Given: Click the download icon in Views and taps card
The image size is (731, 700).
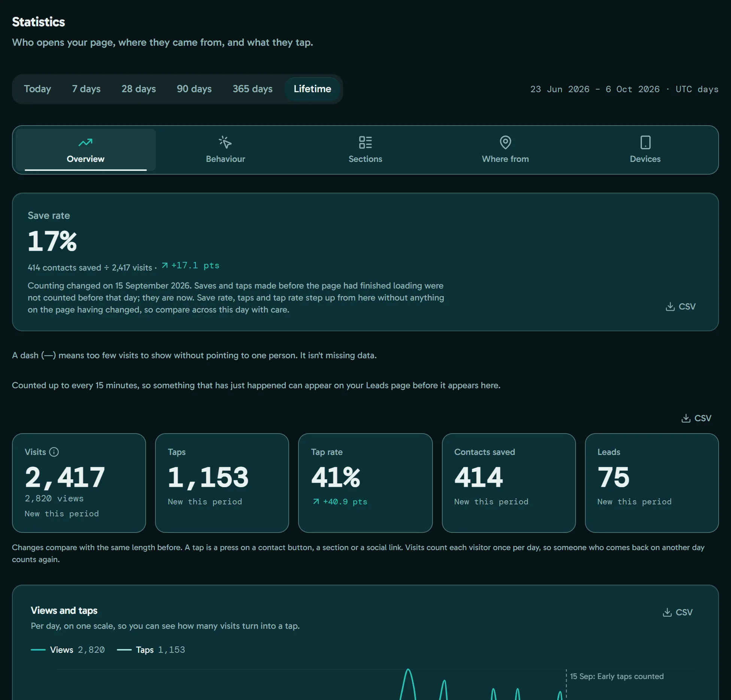Looking at the screenshot, I should click(667, 612).
